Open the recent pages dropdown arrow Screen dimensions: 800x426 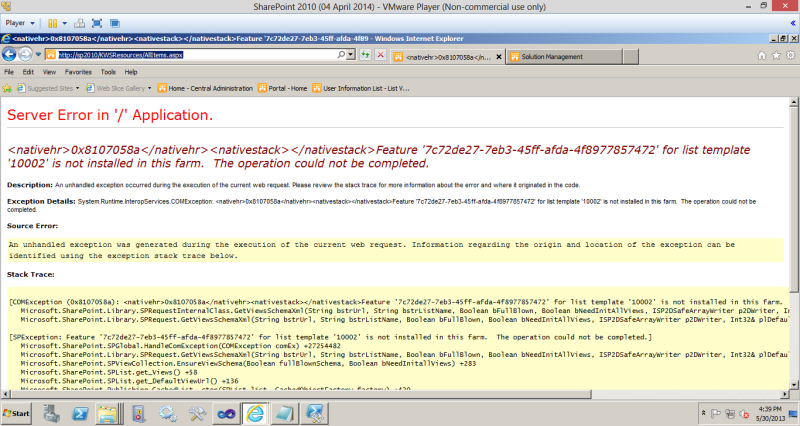pyautogui.click(x=38, y=55)
